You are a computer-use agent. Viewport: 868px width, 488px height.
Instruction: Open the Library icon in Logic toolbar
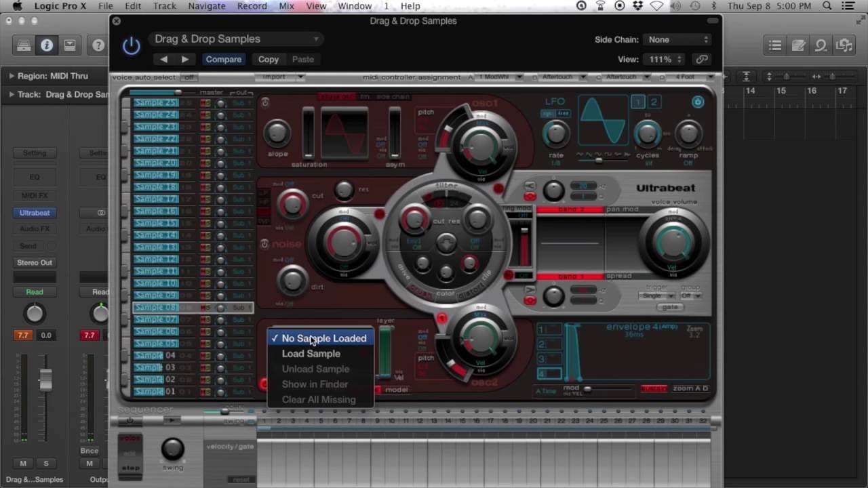pos(24,45)
